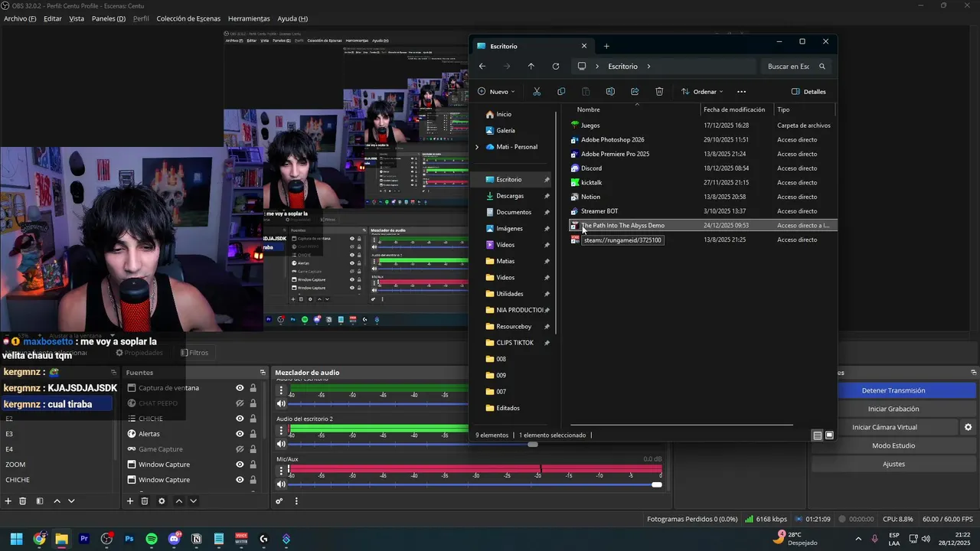This screenshot has width=980, height=551.
Task: Open virtual camera settings gear
Action: pos(968,427)
